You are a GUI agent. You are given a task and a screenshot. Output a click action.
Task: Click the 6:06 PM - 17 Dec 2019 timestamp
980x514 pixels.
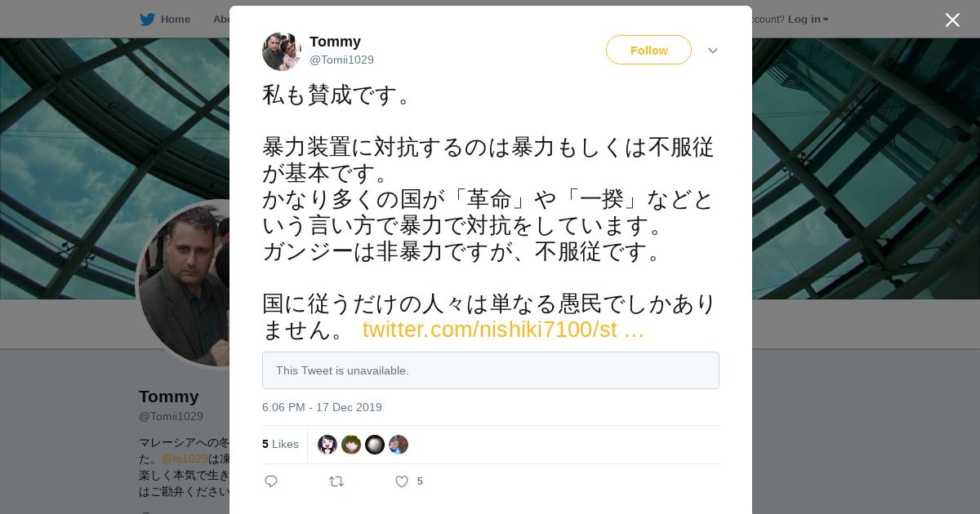point(322,407)
